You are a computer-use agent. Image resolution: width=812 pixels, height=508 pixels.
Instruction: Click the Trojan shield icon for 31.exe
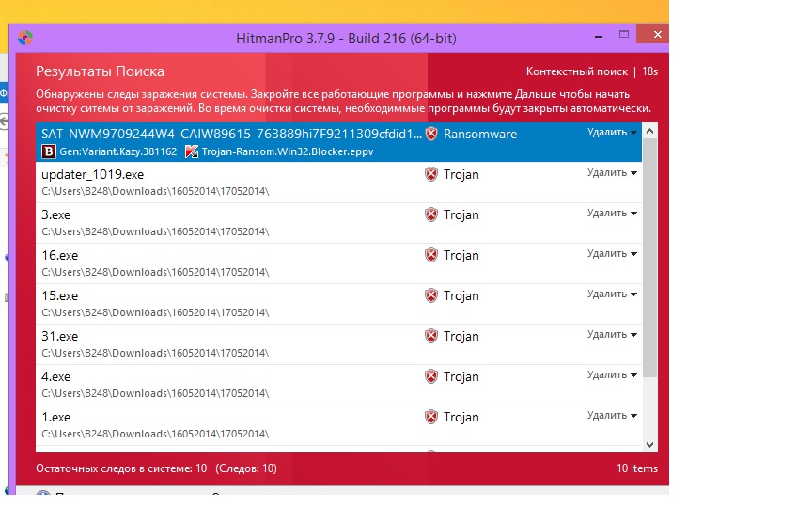tap(431, 336)
